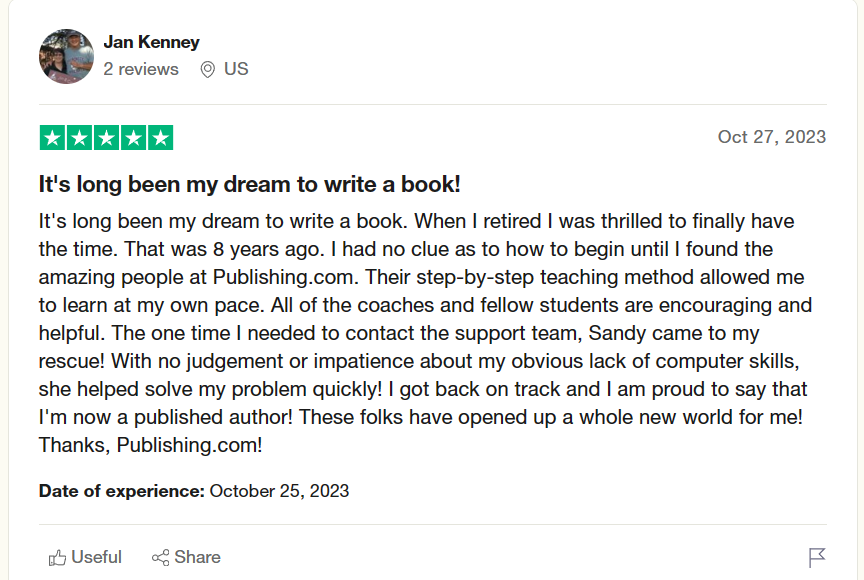
Task: Click the Share network icon
Action: [x=160, y=557]
